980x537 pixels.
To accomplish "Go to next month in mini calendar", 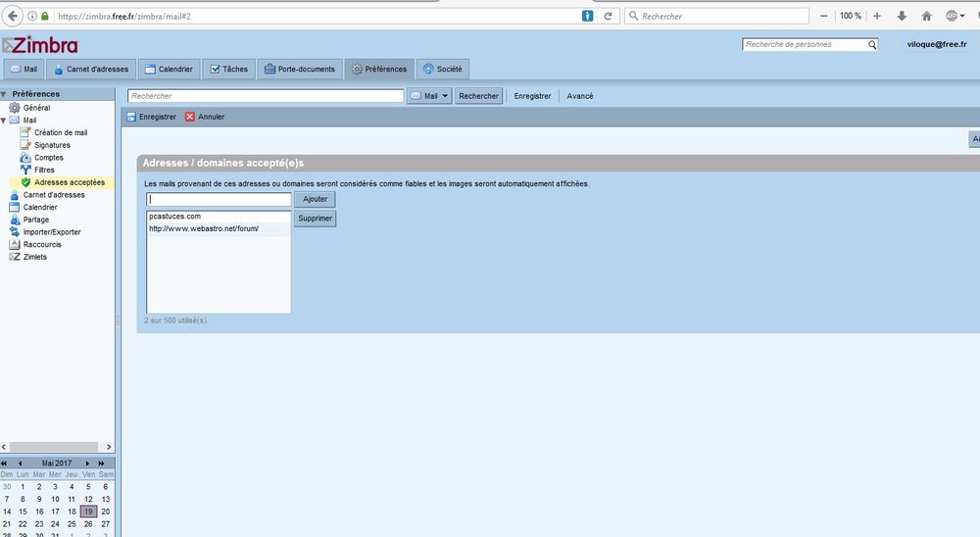I will (87, 464).
